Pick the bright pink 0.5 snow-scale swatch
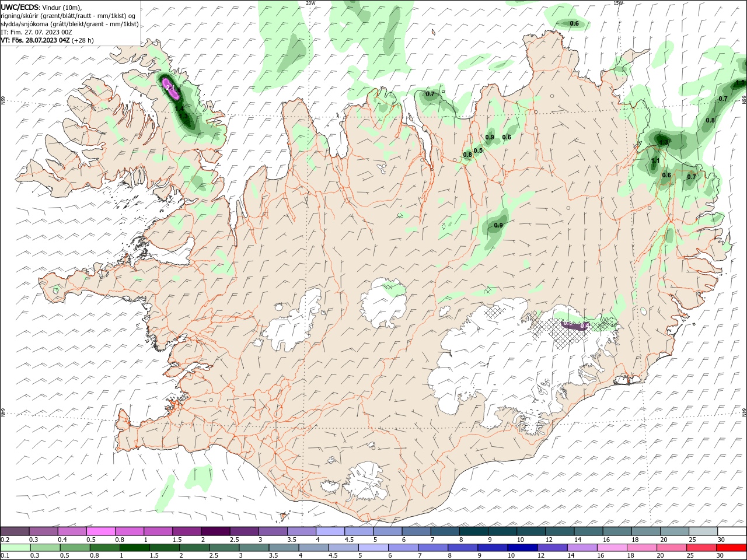The width and height of the screenshot is (747, 560). coord(100,531)
